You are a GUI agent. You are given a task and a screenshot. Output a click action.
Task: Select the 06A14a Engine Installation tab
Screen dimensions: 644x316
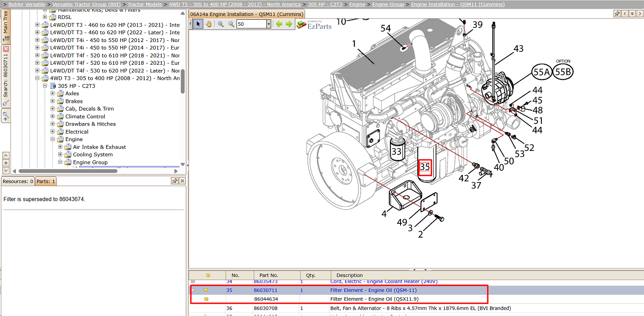point(247,14)
